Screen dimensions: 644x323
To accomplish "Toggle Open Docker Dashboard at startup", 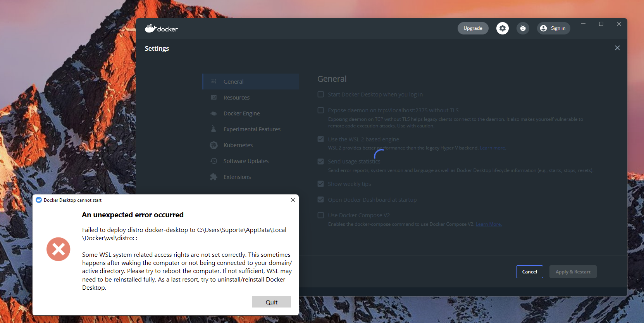I will tap(320, 199).
